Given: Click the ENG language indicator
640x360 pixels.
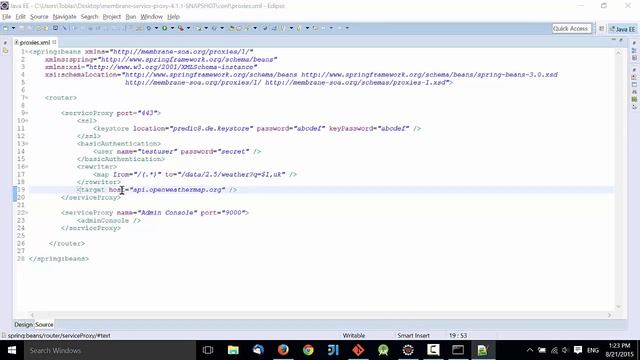Looking at the screenshot, I should (593, 350).
